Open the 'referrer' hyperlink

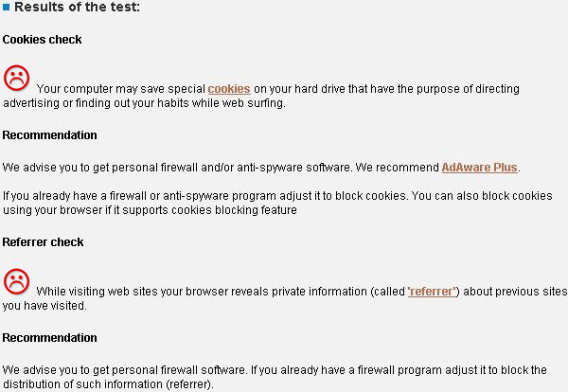point(432,293)
